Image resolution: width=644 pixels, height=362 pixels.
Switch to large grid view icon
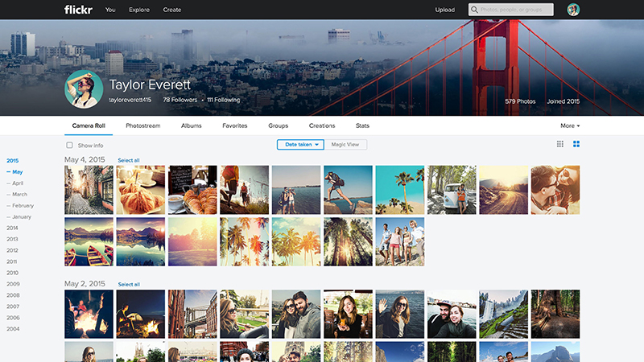tap(576, 144)
